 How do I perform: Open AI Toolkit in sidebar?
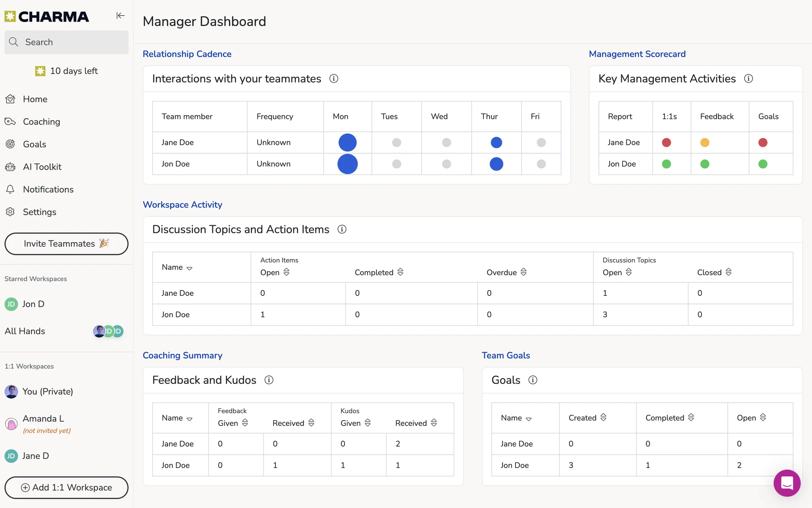pyautogui.click(x=42, y=167)
